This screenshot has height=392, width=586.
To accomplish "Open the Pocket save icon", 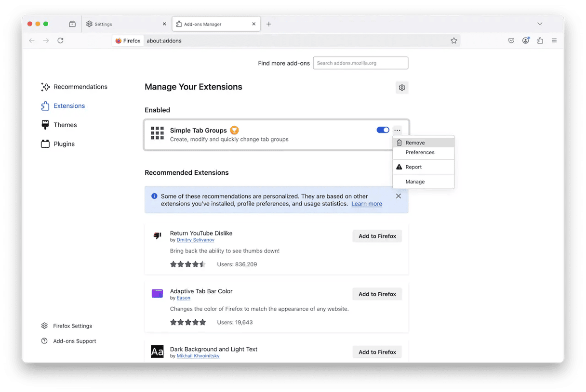I will click(511, 41).
